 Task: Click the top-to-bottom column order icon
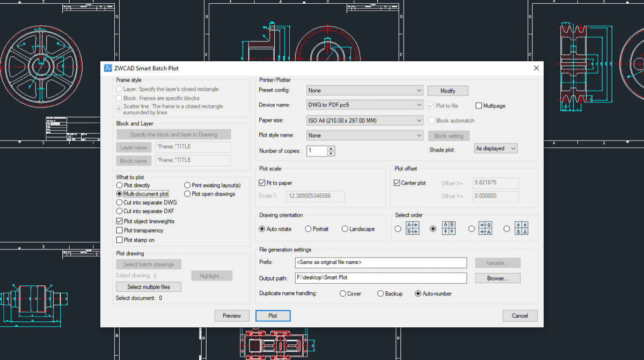coord(449,228)
